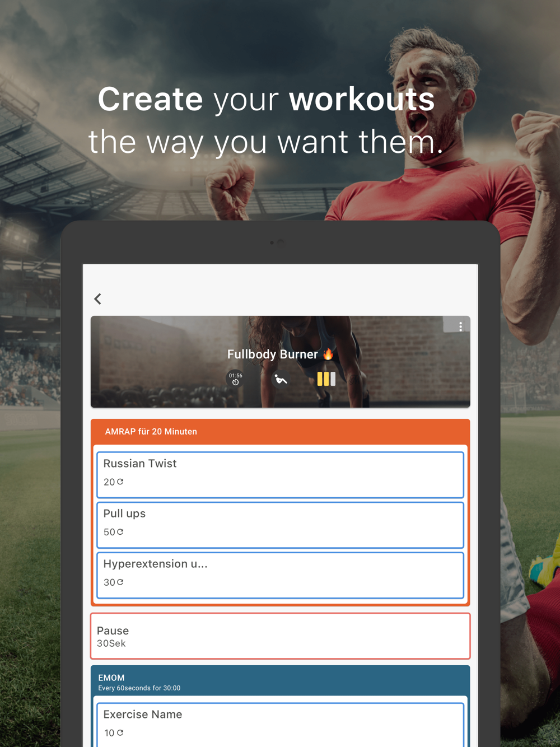The image size is (560, 747).
Task: Tap the fire emoji in workout title
Action: pyautogui.click(x=328, y=354)
